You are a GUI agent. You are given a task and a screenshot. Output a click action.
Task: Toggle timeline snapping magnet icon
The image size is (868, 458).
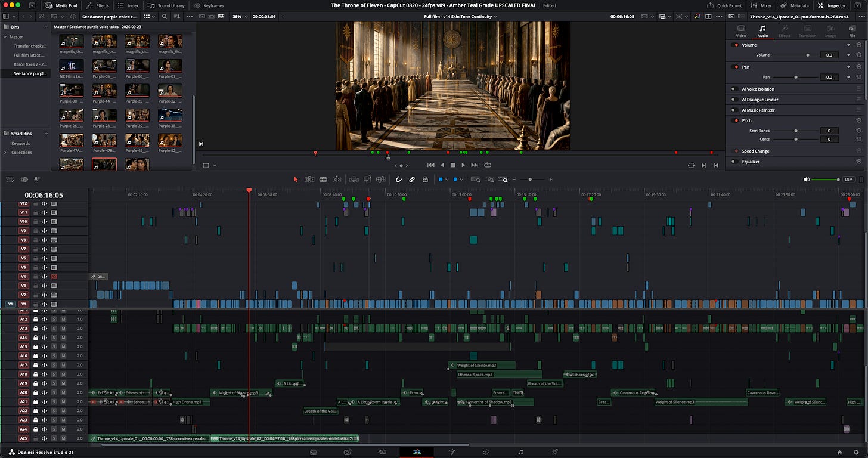click(399, 179)
